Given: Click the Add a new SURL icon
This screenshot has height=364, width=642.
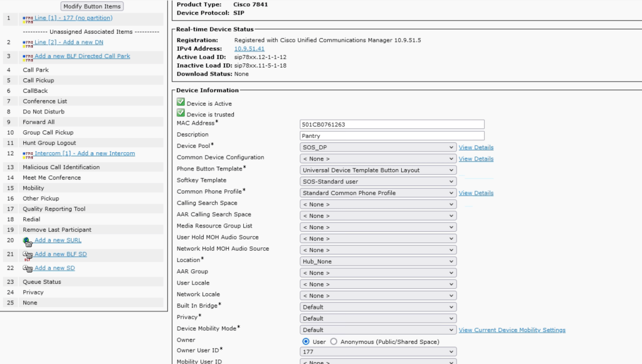Looking at the screenshot, I should coord(28,241).
